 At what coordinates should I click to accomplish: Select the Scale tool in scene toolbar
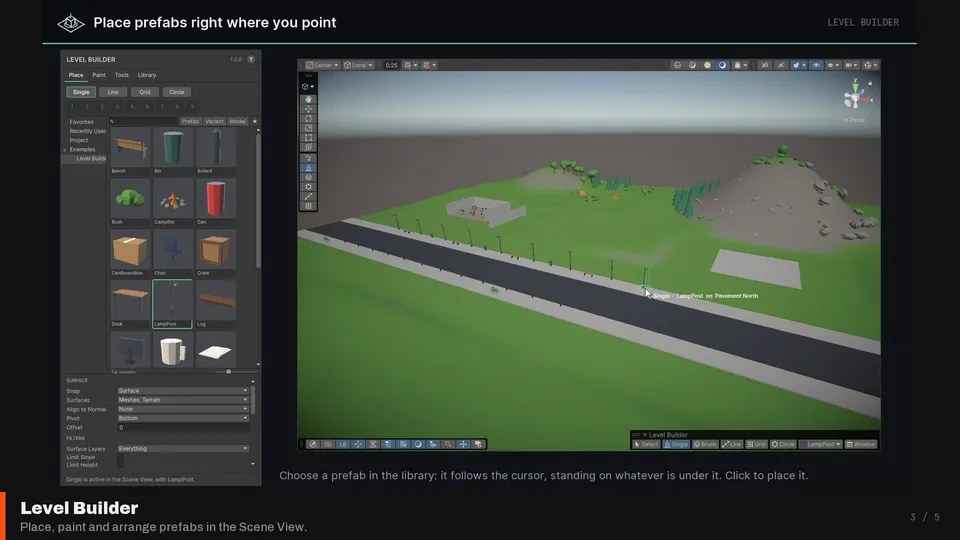pos(308,128)
